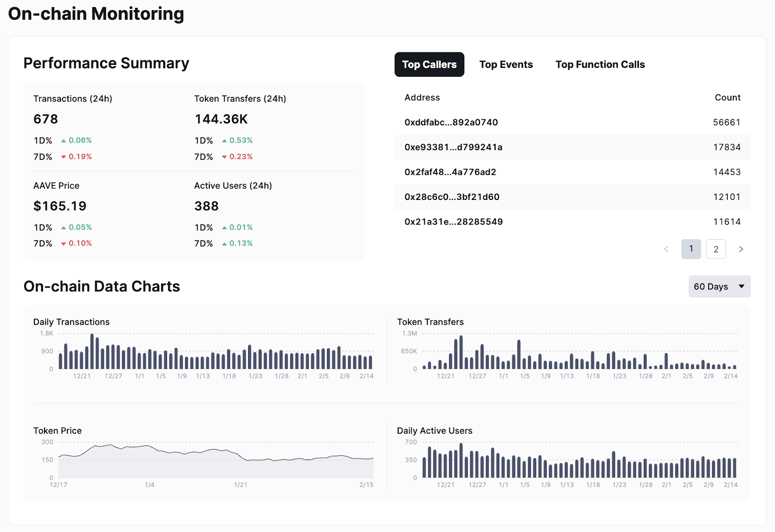
Task: Open address 0x21a31e...28285549 row
Action: coord(573,222)
